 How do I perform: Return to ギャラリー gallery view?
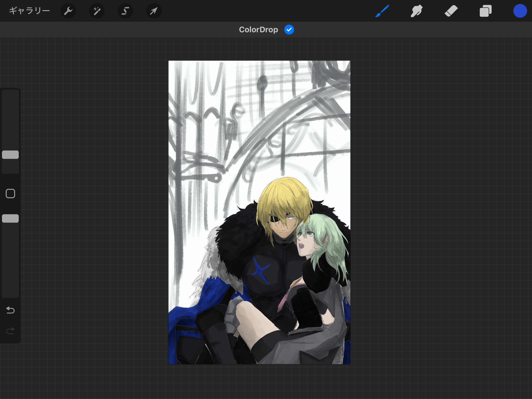(30, 11)
